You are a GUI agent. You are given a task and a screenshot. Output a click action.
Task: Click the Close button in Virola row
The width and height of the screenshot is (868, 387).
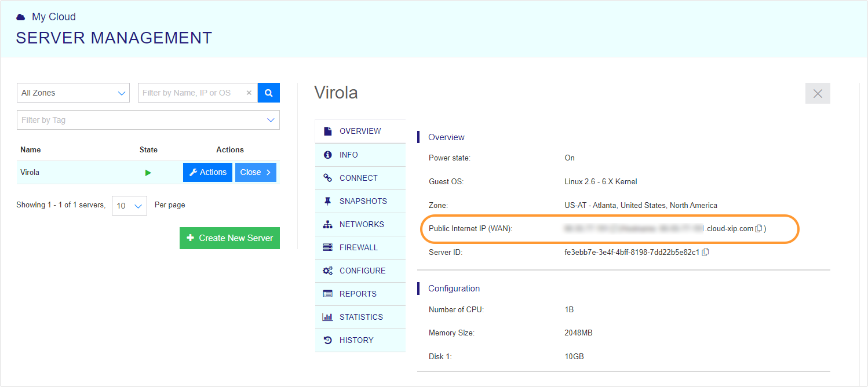click(x=256, y=172)
